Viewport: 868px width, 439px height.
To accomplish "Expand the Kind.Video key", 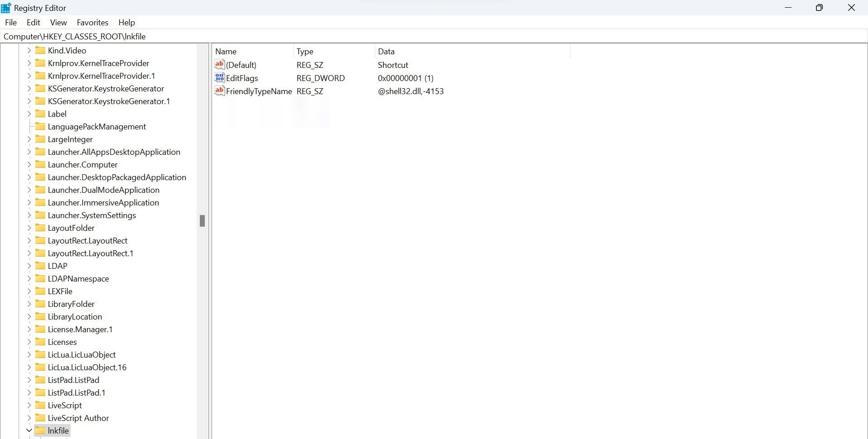I will click(x=29, y=50).
